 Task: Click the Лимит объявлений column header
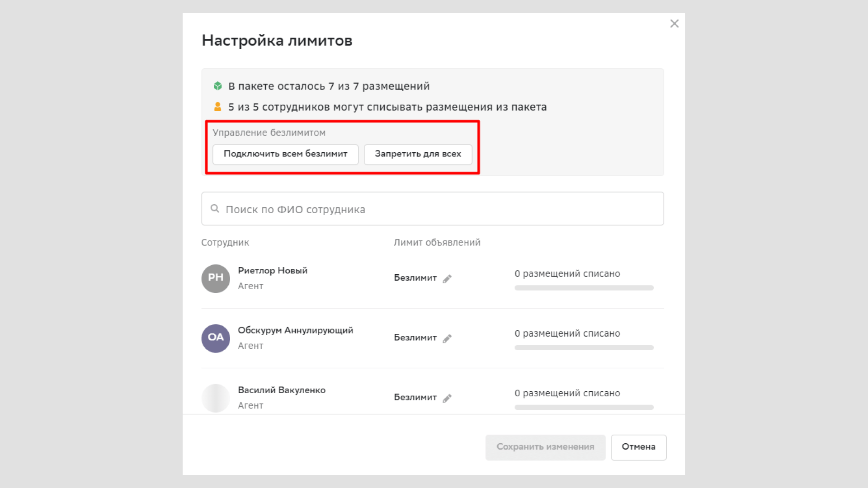[x=437, y=243]
